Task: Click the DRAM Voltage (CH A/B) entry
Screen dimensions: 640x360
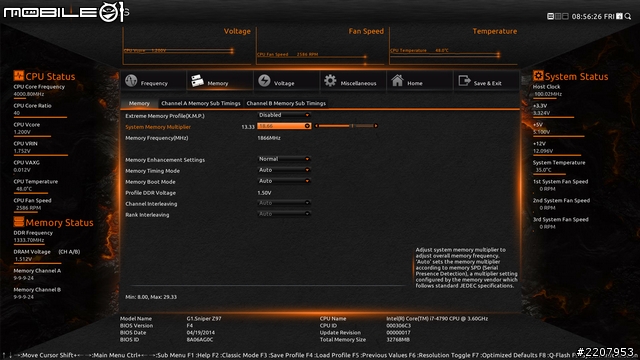Action: [x=47, y=255]
